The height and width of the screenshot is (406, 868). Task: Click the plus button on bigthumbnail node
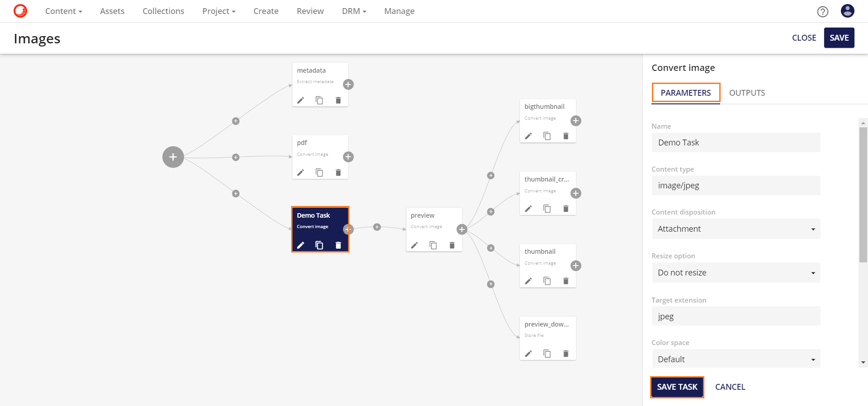(x=576, y=121)
